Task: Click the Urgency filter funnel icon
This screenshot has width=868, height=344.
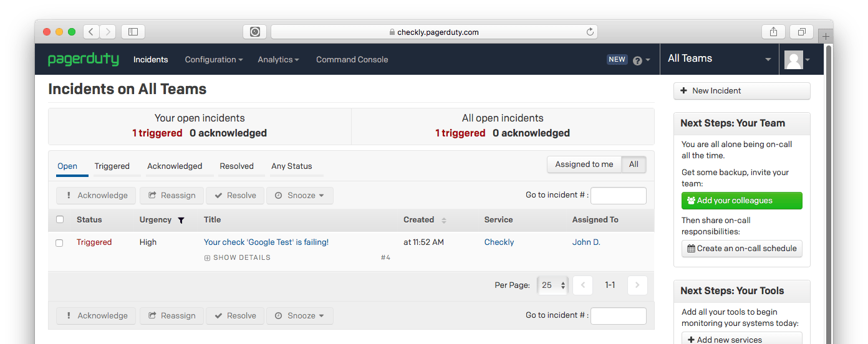Action: point(181,220)
